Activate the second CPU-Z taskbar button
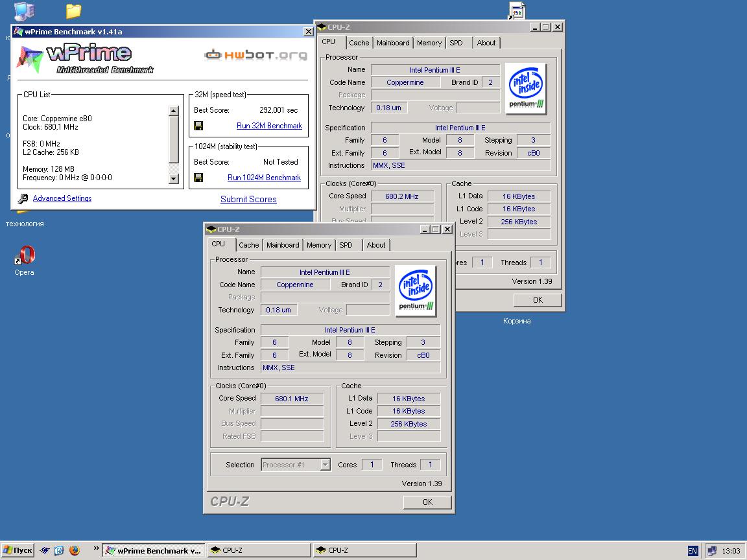The height and width of the screenshot is (560, 747). click(x=365, y=550)
